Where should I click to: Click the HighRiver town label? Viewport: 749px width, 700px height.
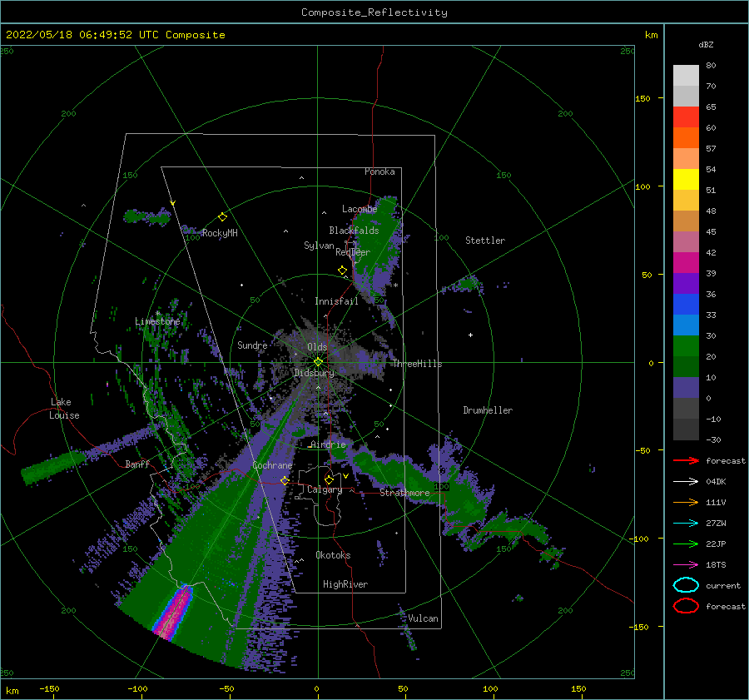click(345, 584)
